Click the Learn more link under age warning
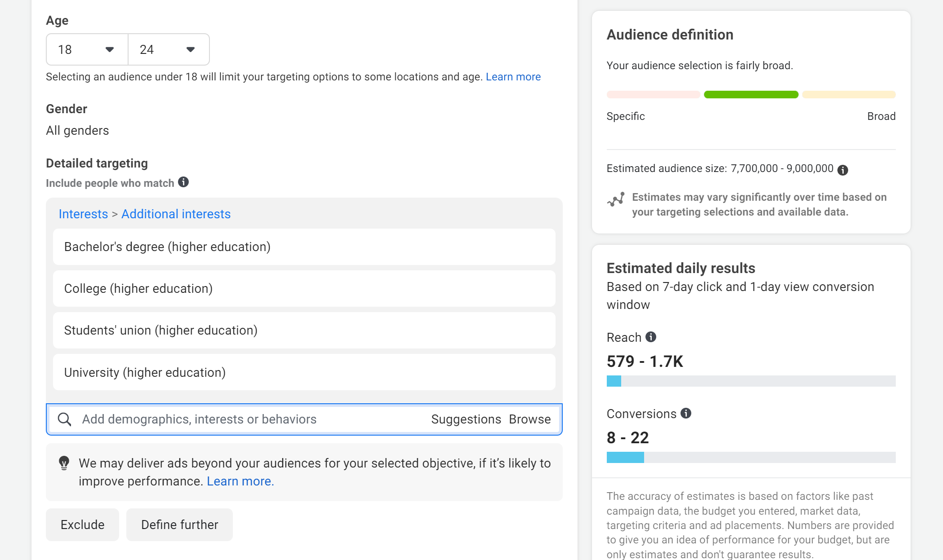 [513, 77]
